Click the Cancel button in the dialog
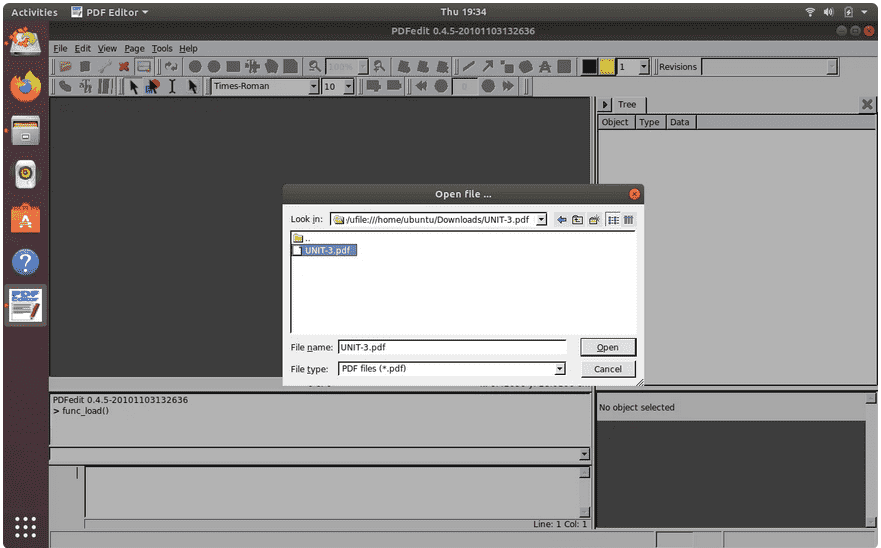Screen dimensions: 881x548 608,369
